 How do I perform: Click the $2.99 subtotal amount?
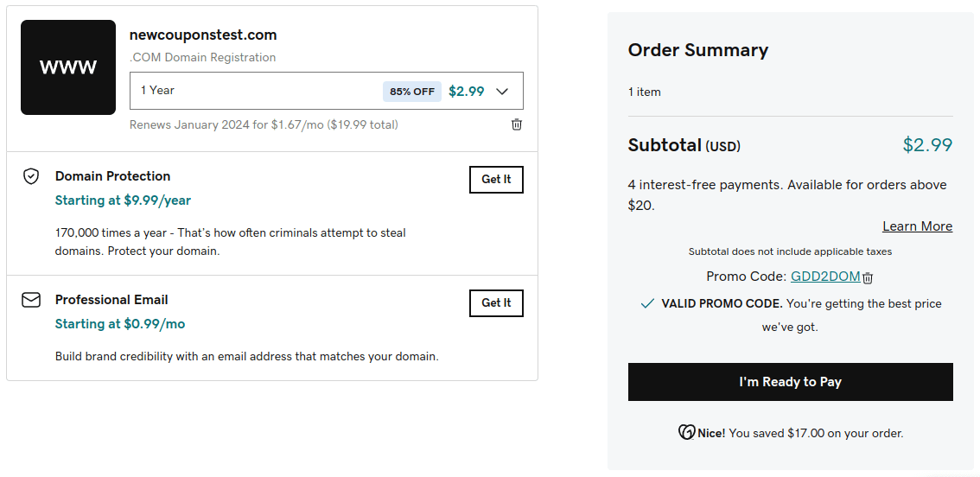tap(927, 145)
